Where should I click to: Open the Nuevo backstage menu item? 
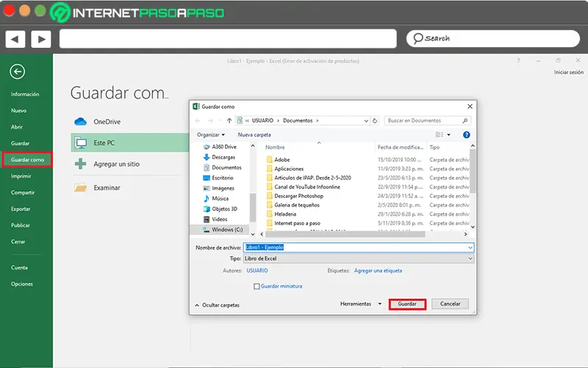point(19,110)
